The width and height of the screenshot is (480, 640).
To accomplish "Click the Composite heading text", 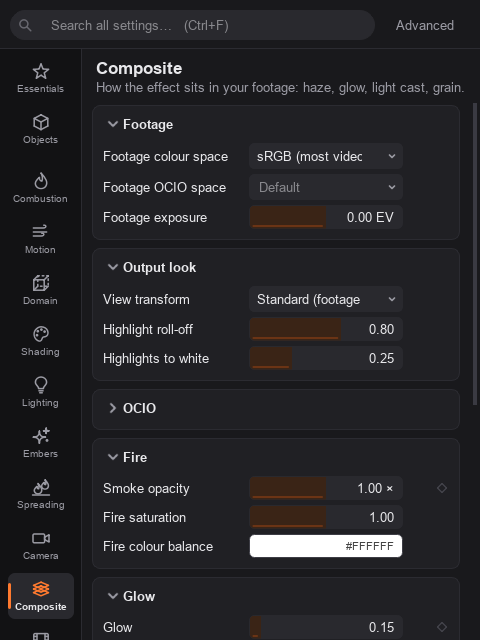I will pos(139,68).
